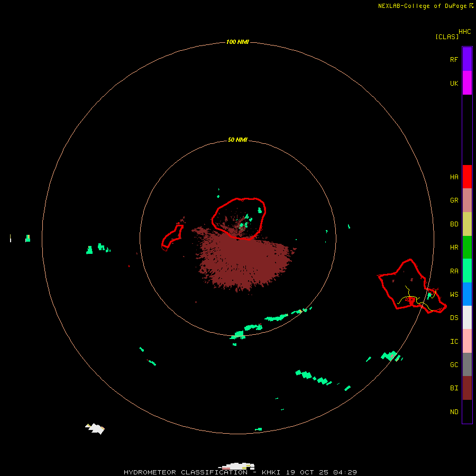476x476 pixels.
Task: Click the 'UK' legend label
Action: pyautogui.click(x=454, y=83)
